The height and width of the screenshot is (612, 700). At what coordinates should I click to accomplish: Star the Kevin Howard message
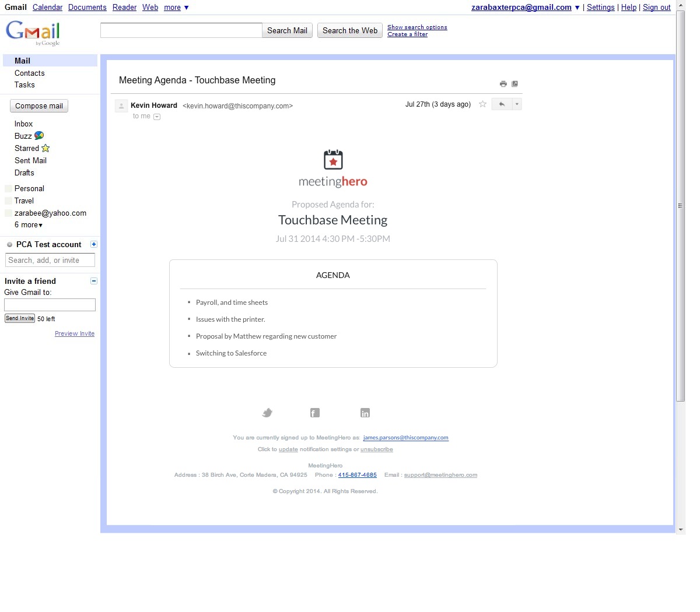(x=482, y=104)
